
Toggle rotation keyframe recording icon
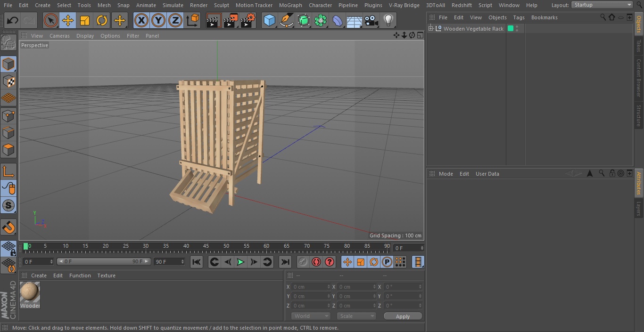click(x=374, y=262)
